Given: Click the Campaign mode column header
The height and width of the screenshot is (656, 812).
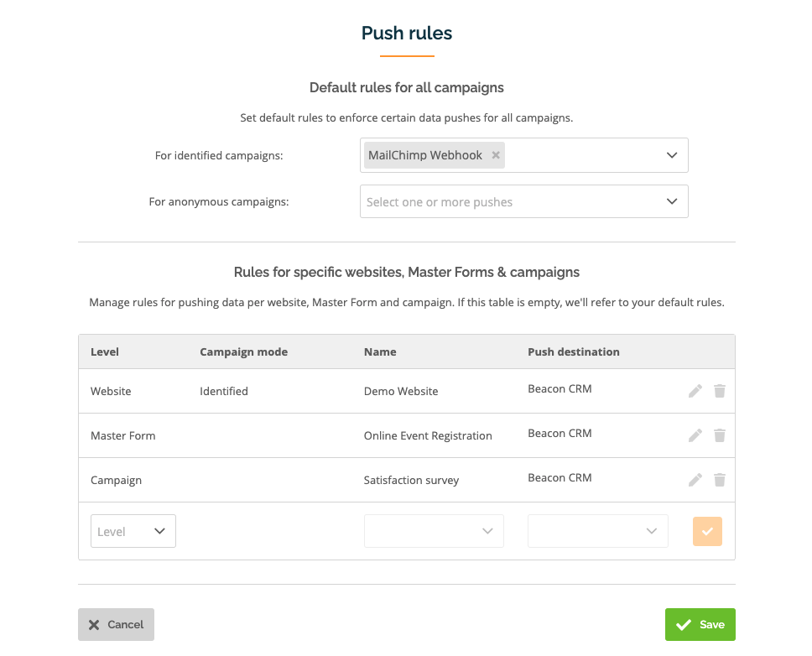Looking at the screenshot, I should pos(243,352).
